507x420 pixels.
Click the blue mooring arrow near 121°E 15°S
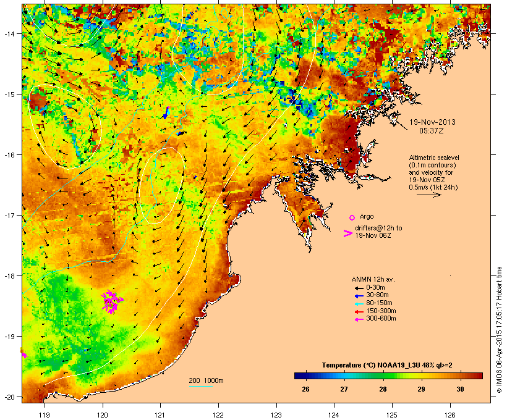[166, 112]
